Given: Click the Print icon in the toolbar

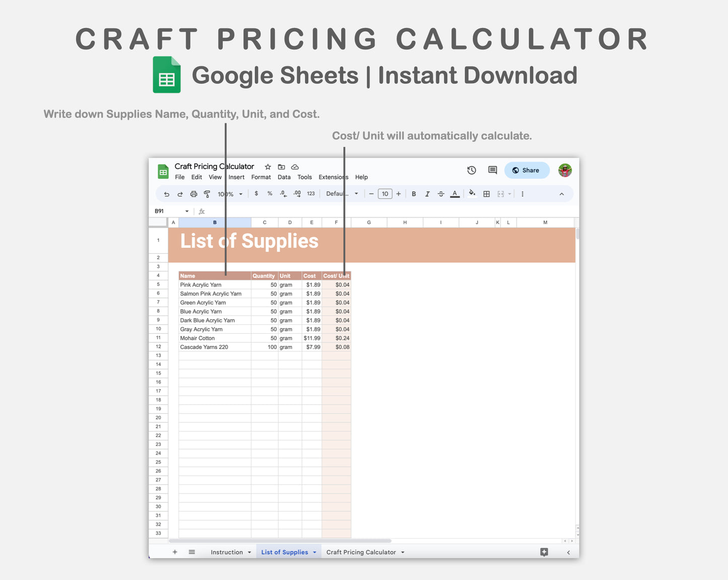Looking at the screenshot, I should tap(193, 193).
